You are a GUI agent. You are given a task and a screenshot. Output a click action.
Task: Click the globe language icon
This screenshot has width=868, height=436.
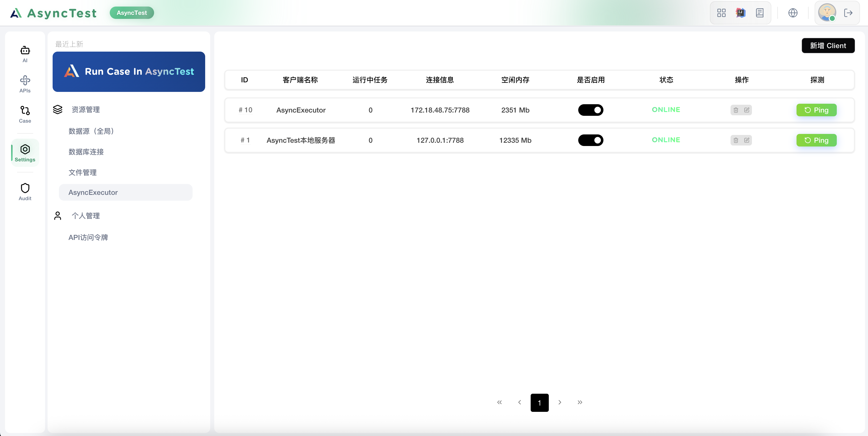793,13
